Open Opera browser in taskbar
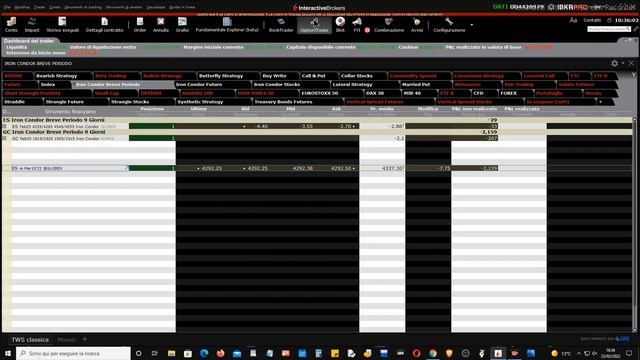 [x=416, y=353]
